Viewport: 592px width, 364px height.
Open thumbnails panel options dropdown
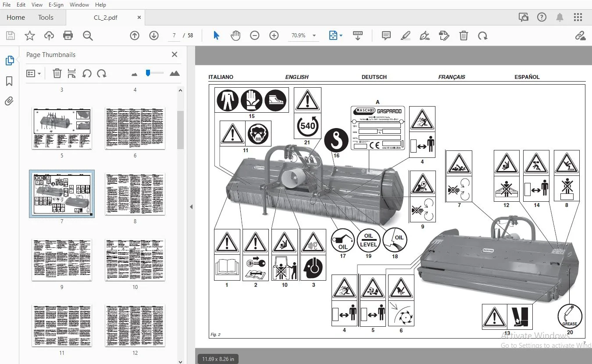pyautogui.click(x=33, y=74)
